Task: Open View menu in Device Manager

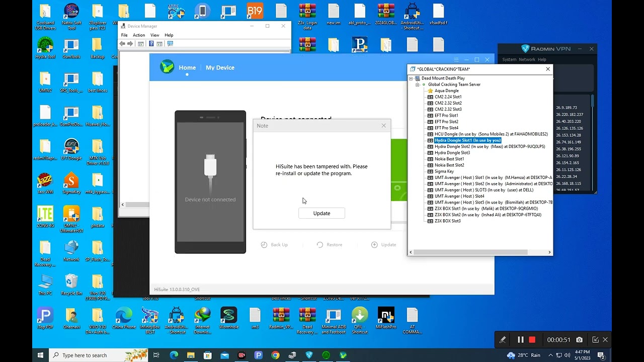Action: pyautogui.click(x=154, y=35)
